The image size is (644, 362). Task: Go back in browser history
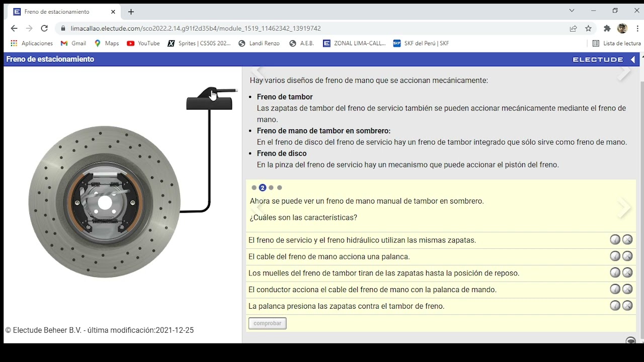14,29
